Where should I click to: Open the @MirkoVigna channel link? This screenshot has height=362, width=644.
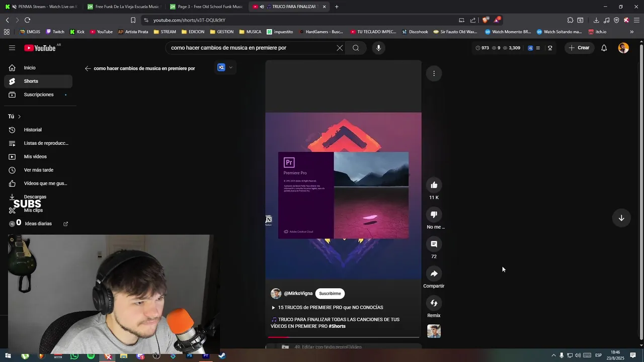(x=298, y=294)
